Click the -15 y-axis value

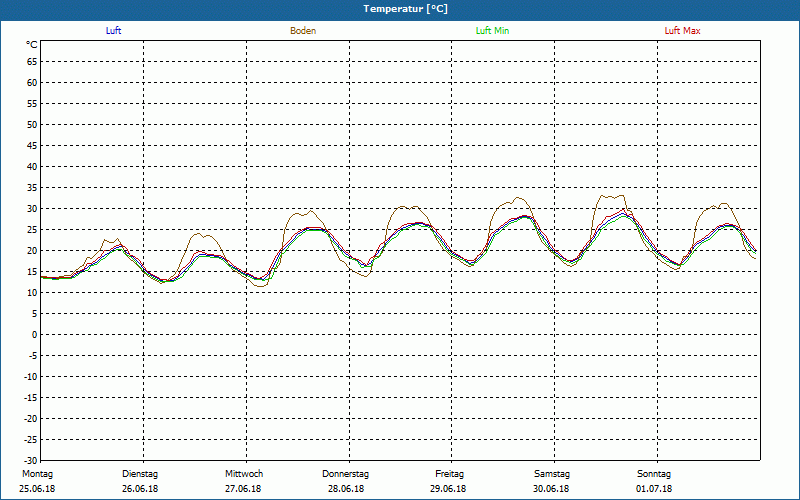click(x=30, y=397)
